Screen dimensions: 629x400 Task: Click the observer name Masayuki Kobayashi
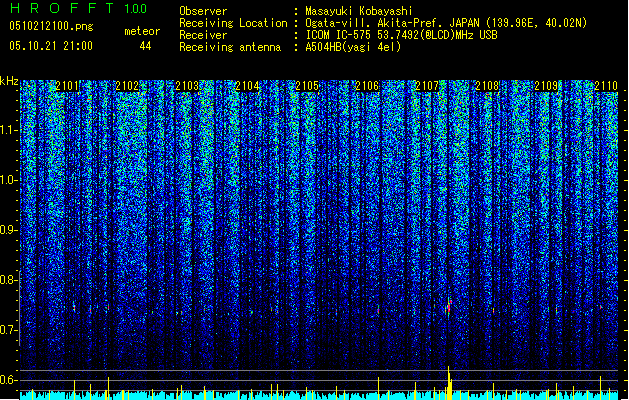coord(359,11)
